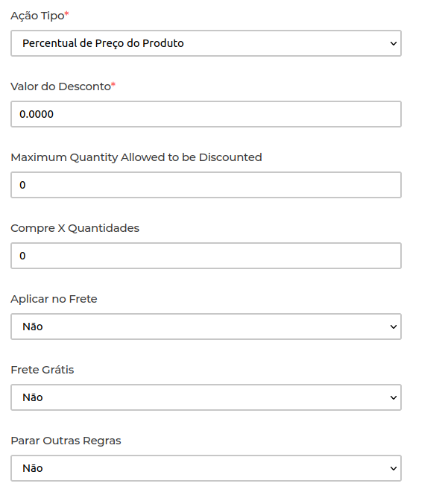Screen dimensions: 448x498
Task: Click the Aplicar no Frete label
Action: tap(54, 299)
